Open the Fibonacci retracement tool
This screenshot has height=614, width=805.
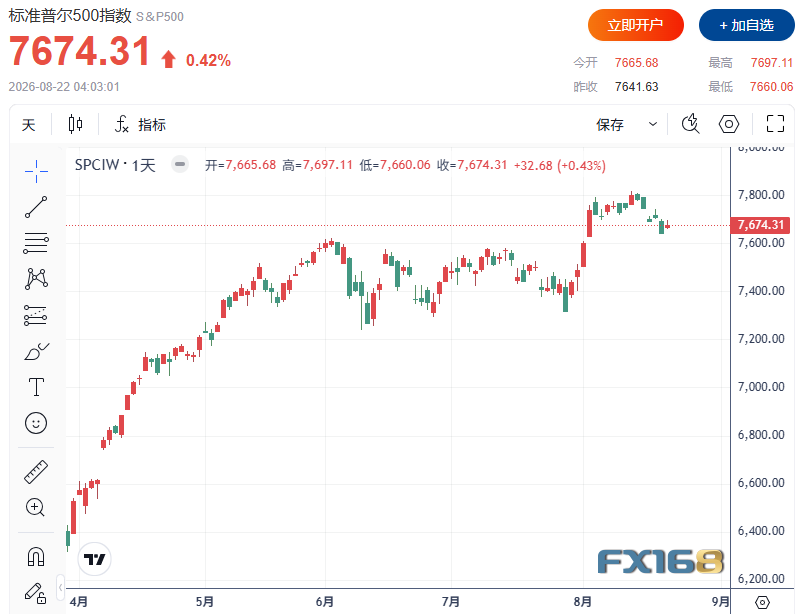[36, 243]
